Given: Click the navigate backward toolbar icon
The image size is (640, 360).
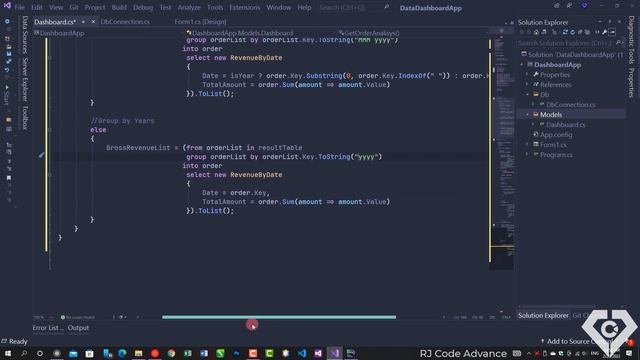Looking at the screenshot, I should (x=7, y=21).
